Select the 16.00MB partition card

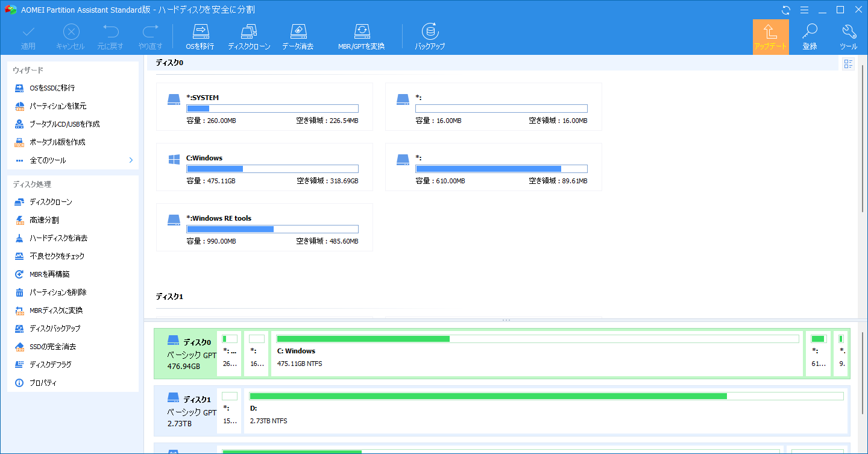point(493,107)
